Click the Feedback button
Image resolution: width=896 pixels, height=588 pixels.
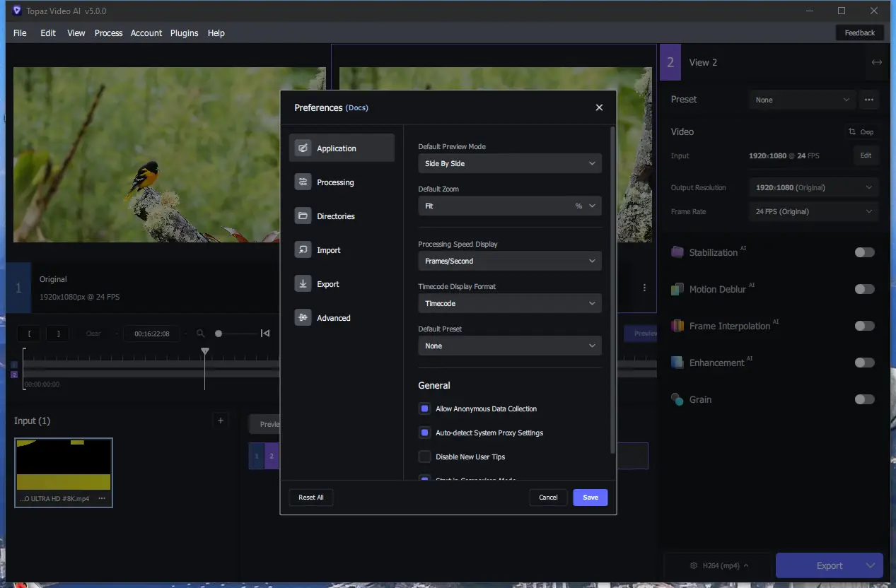point(860,33)
